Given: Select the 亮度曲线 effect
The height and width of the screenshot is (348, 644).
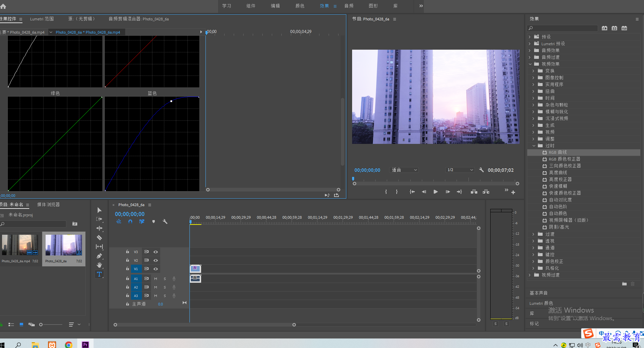Looking at the screenshot, I should click(x=558, y=173).
